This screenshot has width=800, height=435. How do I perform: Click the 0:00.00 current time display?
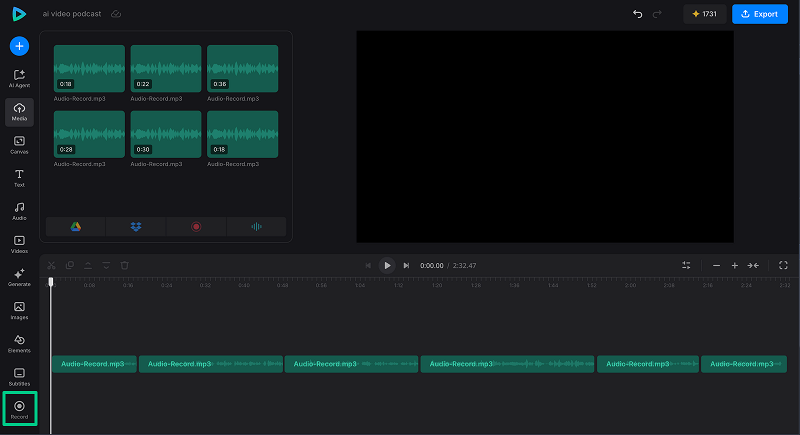[x=432, y=266]
